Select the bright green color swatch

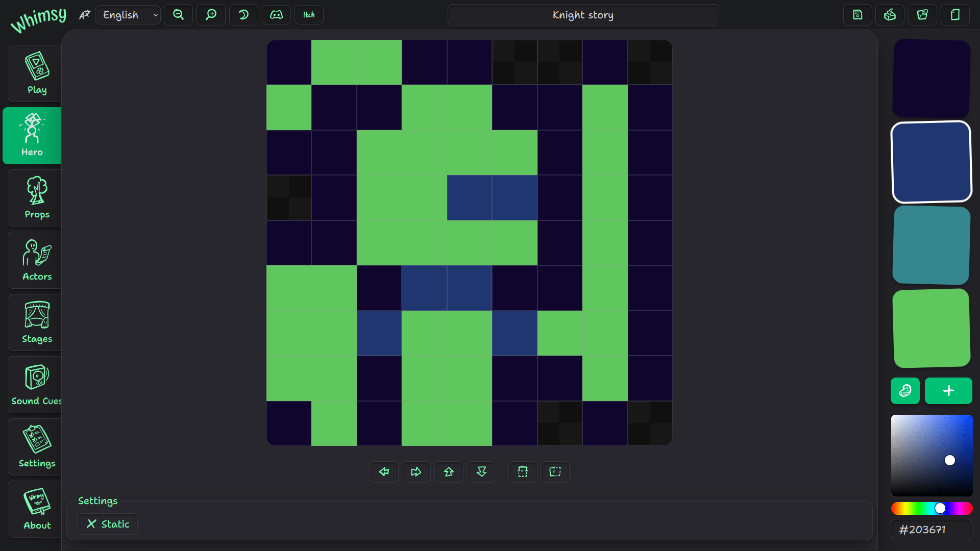click(x=932, y=328)
